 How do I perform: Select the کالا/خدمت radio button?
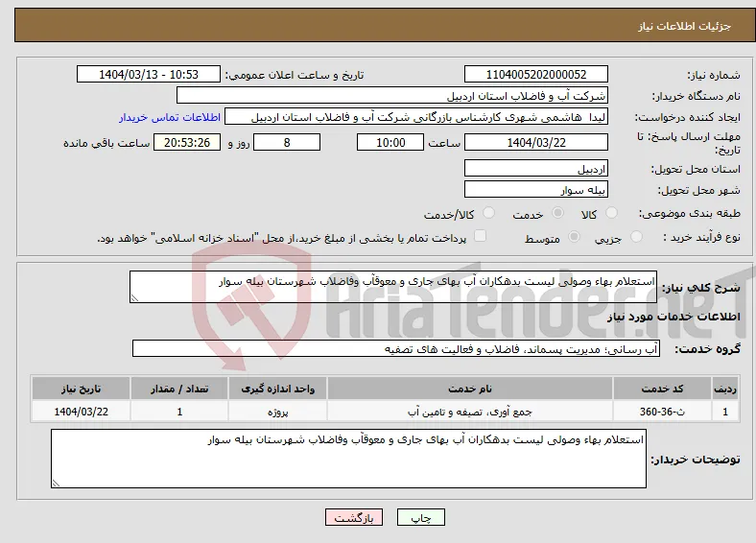[x=489, y=213]
